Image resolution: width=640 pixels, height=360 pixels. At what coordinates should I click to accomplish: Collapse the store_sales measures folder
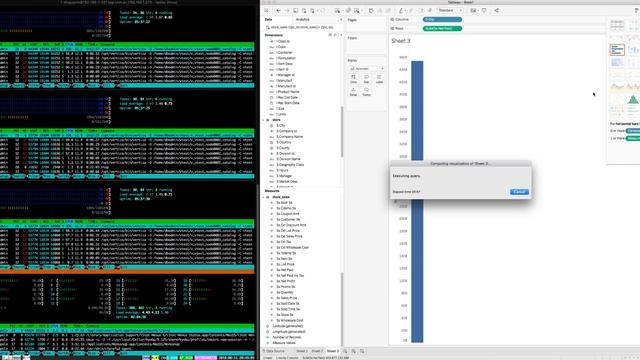pyautogui.click(x=263, y=197)
